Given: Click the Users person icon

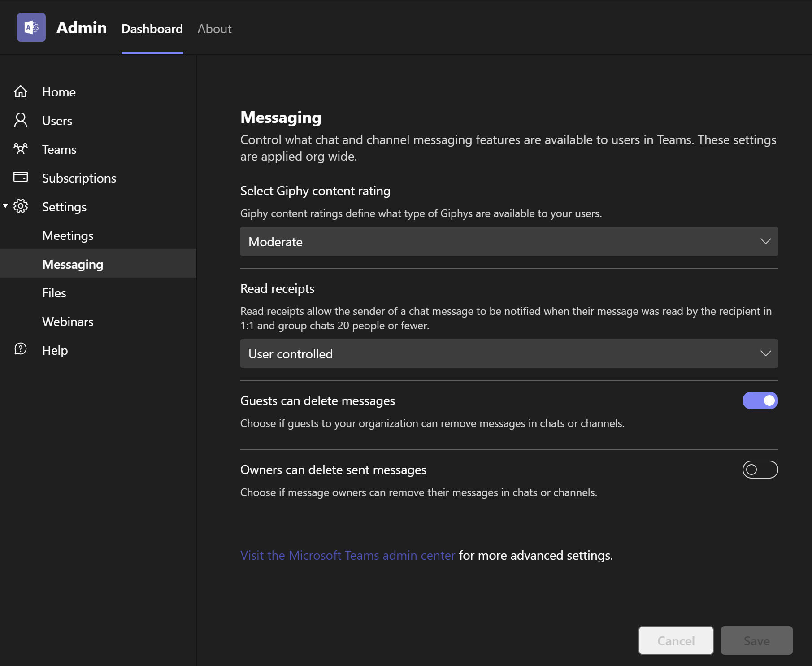Looking at the screenshot, I should point(21,120).
